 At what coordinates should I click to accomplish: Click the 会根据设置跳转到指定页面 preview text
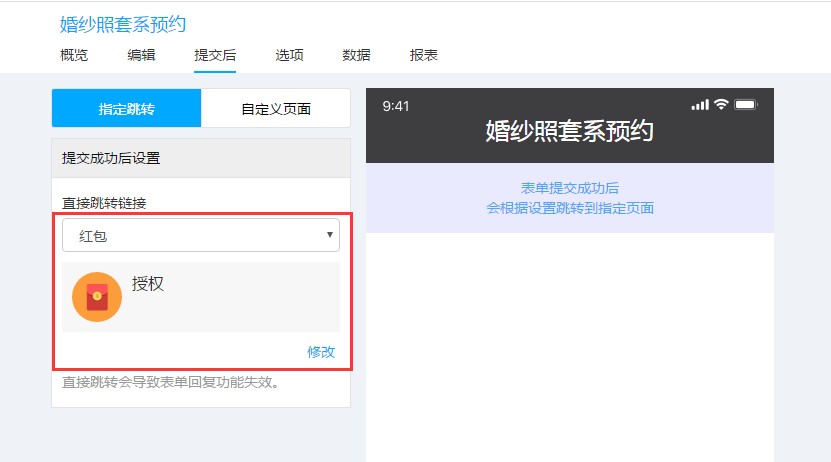[570, 208]
